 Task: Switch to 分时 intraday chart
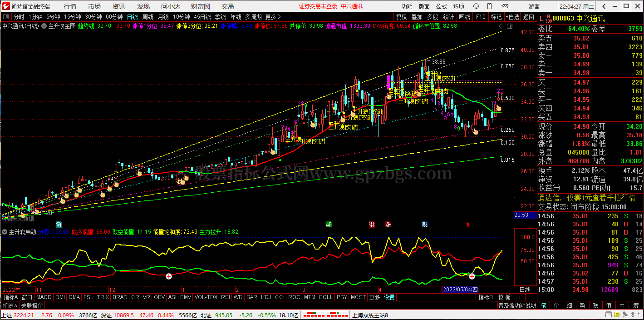19,17
